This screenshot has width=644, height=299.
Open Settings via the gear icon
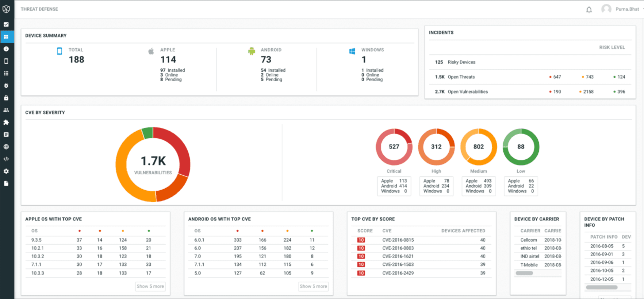click(x=7, y=171)
